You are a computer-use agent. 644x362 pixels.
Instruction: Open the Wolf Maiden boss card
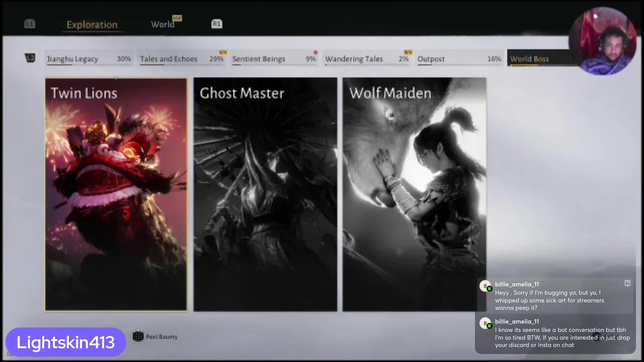(x=414, y=195)
